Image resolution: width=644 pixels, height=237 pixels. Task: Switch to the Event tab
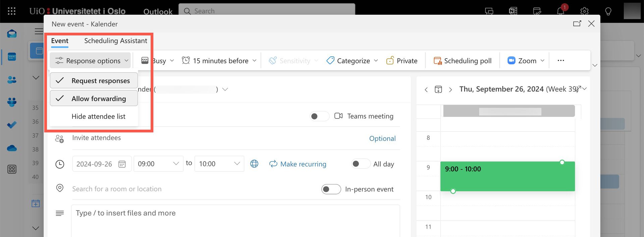60,41
